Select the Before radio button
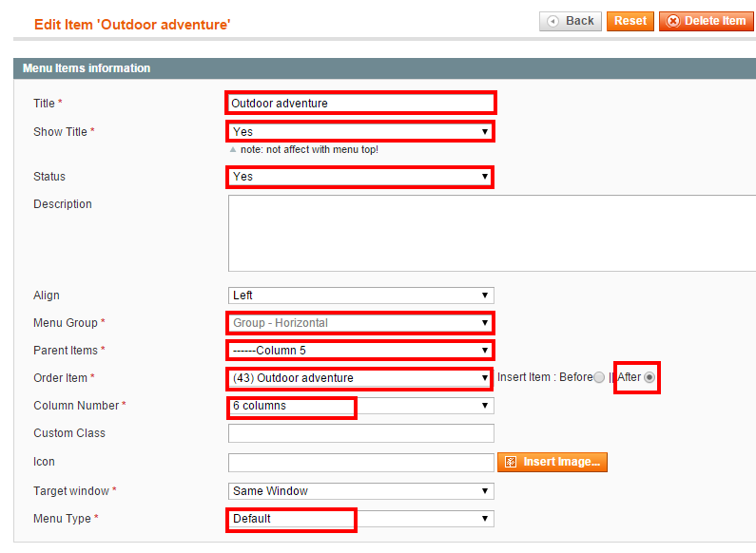This screenshot has height=553, width=756. (599, 377)
